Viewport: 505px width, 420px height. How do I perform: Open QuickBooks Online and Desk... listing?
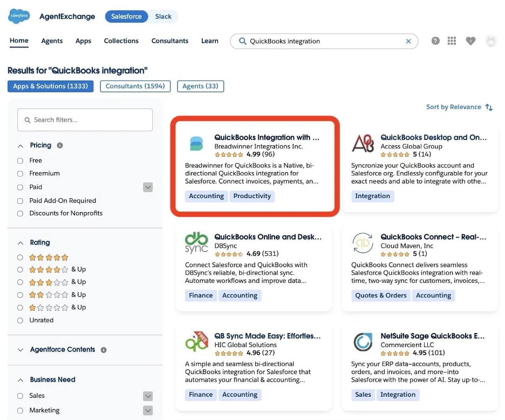point(268,237)
